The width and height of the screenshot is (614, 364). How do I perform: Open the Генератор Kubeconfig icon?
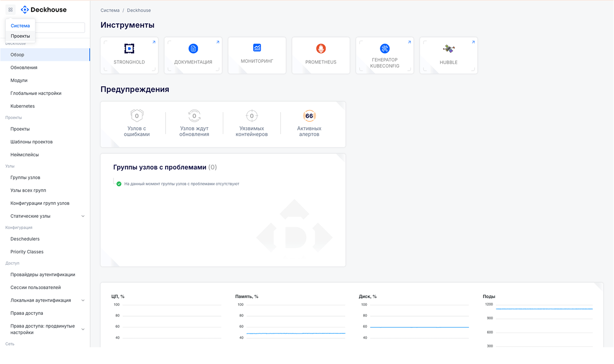[x=384, y=49]
